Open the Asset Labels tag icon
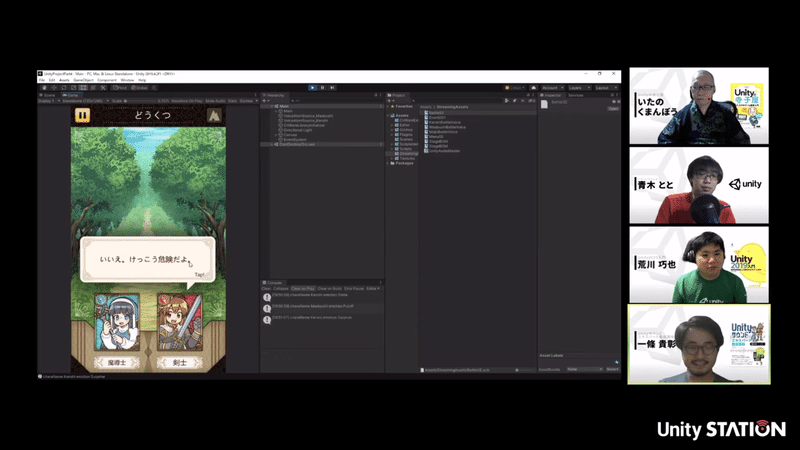Viewport: 800px width, 450px height. click(616, 362)
